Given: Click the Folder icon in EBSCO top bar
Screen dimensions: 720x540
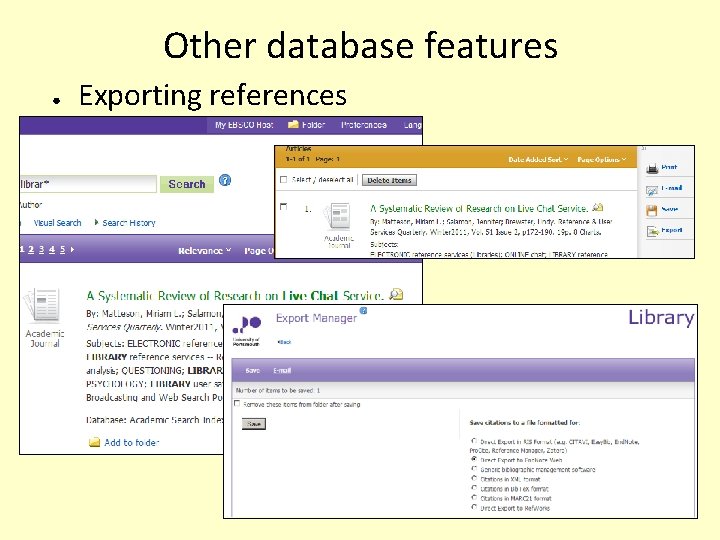Looking at the screenshot, I should coord(293,124).
